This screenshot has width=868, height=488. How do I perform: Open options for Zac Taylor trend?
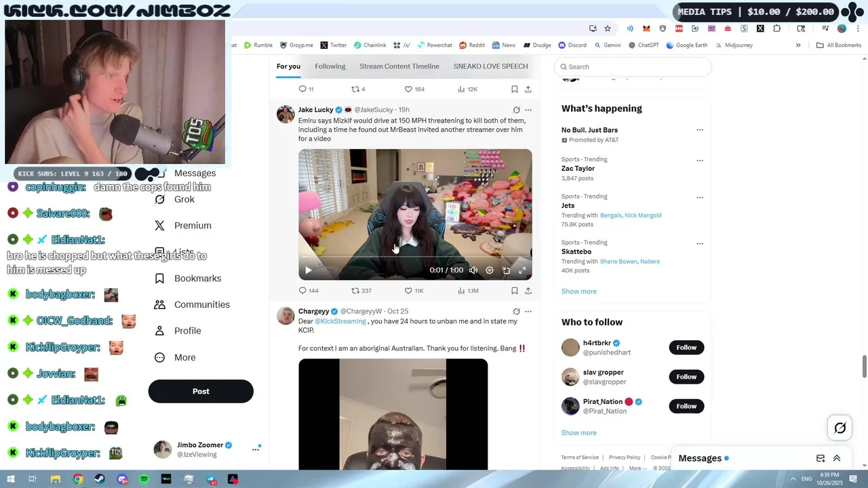point(700,161)
